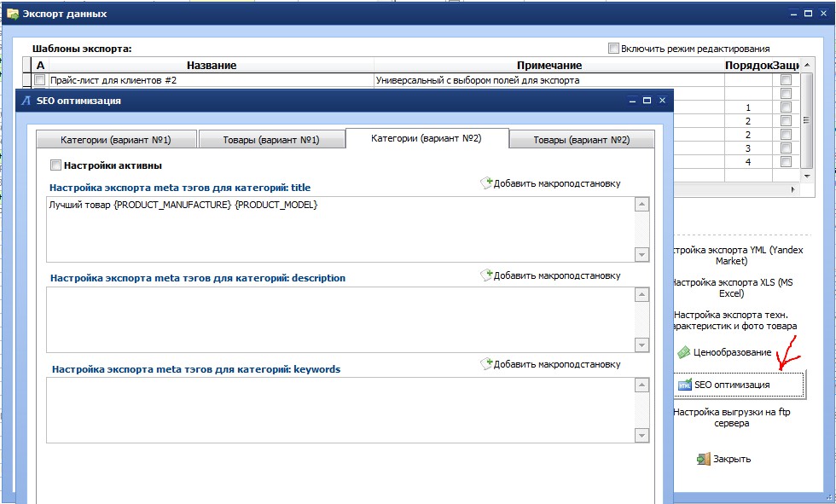This screenshot has width=836, height=504.
Task: Click the down arrow of templates table scrollbar
Action: (807, 177)
